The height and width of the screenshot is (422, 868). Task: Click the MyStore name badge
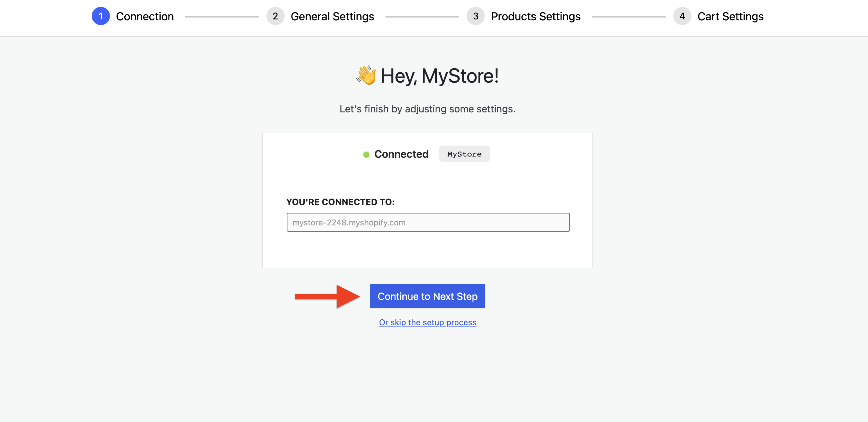point(464,154)
